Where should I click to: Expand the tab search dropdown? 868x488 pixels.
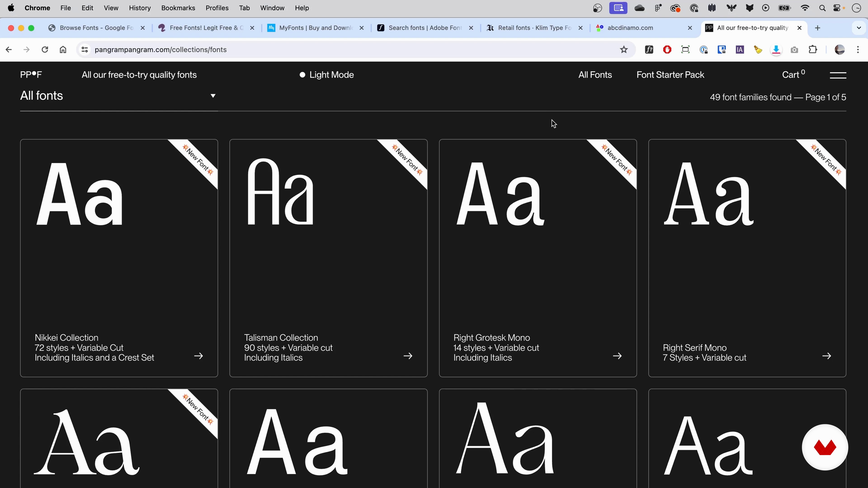coord(859,28)
